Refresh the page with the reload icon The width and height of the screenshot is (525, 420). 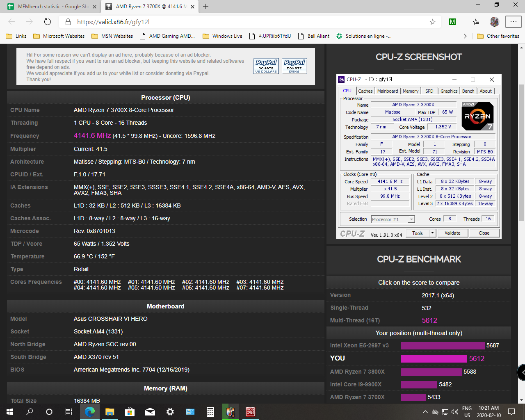48,22
